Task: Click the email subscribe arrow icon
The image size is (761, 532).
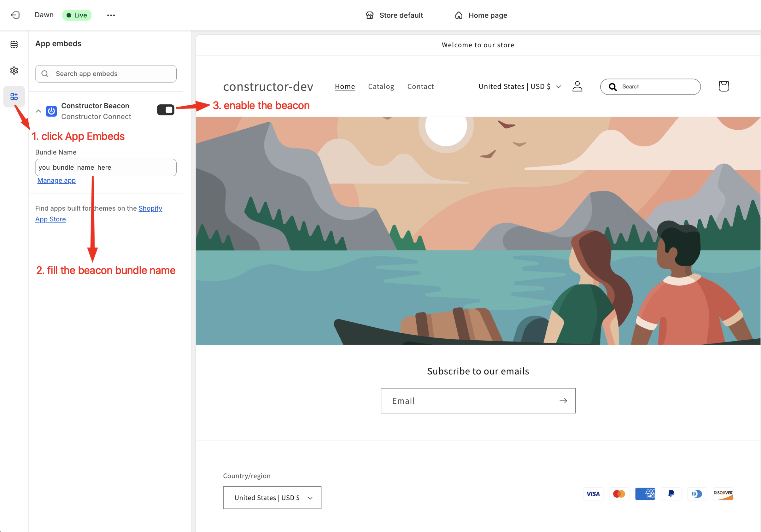Action: [x=563, y=400]
